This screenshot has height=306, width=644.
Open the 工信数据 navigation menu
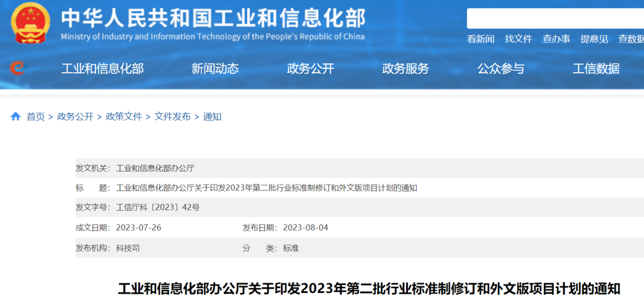596,68
